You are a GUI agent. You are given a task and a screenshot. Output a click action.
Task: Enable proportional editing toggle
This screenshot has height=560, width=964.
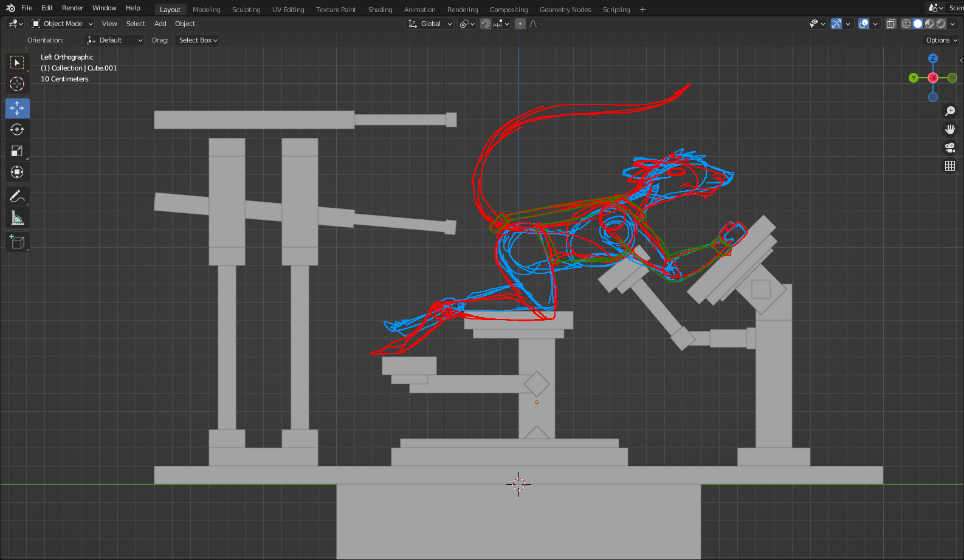coord(520,24)
